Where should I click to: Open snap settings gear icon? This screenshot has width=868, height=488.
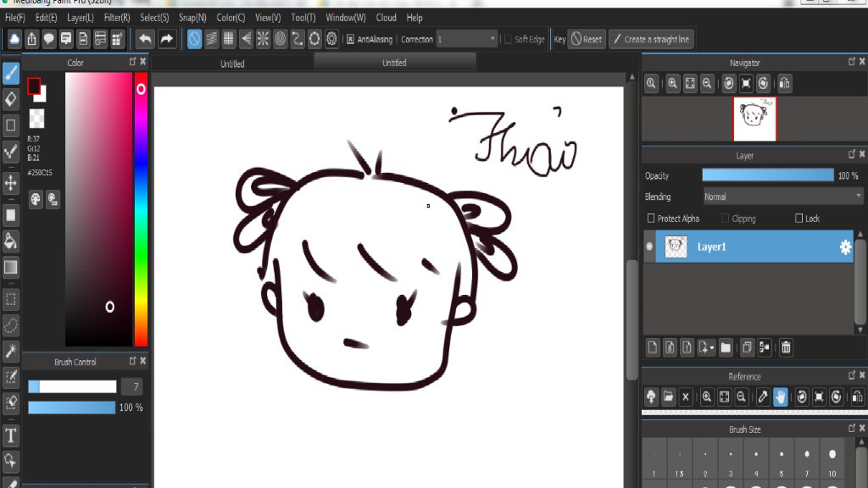331,39
